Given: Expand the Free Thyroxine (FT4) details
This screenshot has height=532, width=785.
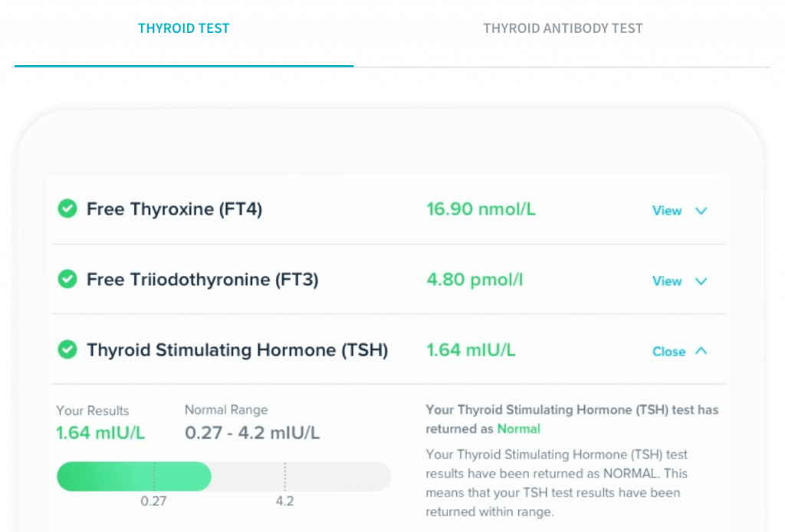Looking at the screenshot, I should (x=666, y=211).
